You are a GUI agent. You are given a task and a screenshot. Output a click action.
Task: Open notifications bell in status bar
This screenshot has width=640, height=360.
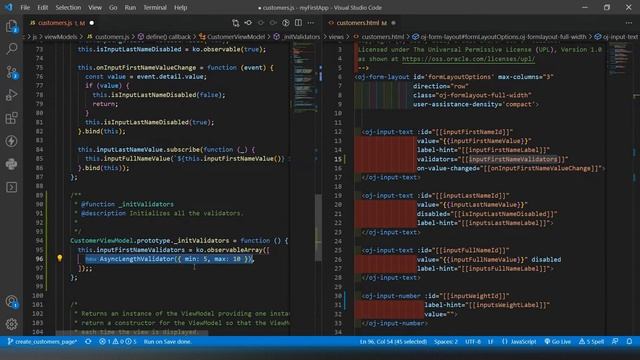[x=629, y=342]
